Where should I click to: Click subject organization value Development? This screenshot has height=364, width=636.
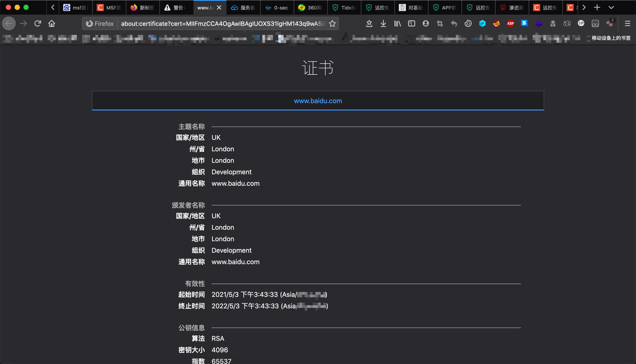point(231,172)
